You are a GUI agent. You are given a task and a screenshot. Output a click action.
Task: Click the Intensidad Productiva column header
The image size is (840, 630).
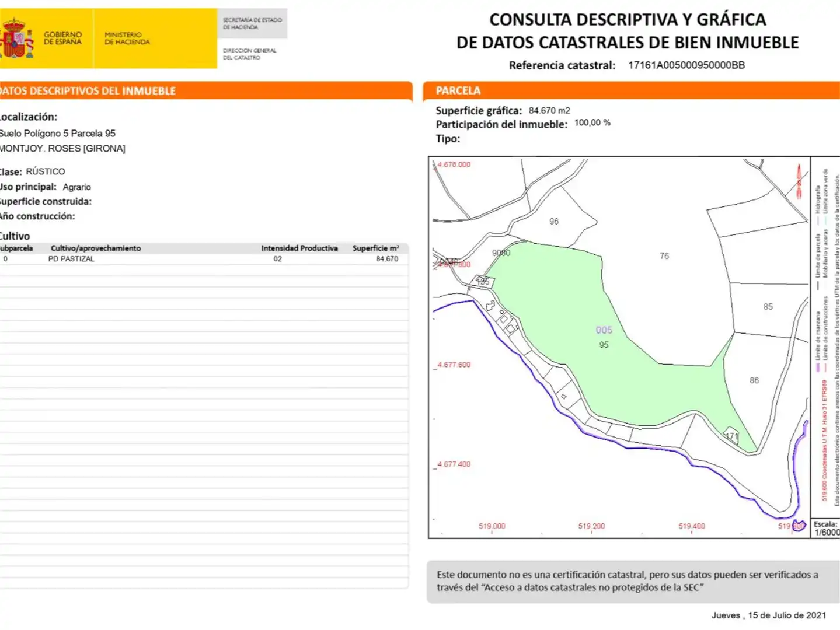(x=299, y=249)
